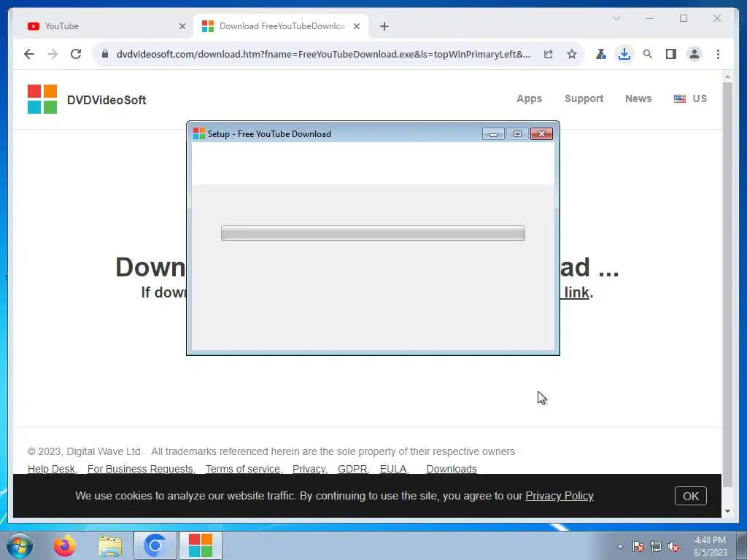Share this page using the share icon
The width and height of the screenshot is (747, 560).
click(x=549, y=54)
